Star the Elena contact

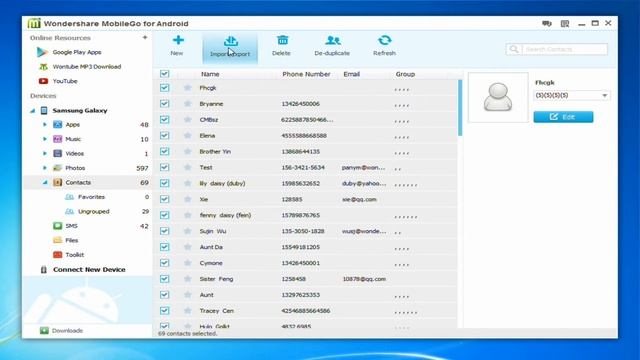click(x=188, y=136)
